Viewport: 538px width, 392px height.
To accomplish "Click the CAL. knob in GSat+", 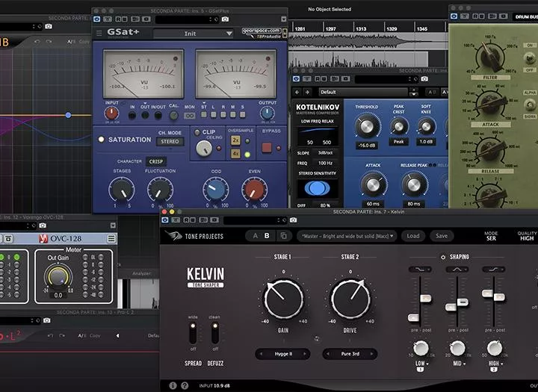I will pyautogui.click(x=173, y=116).
